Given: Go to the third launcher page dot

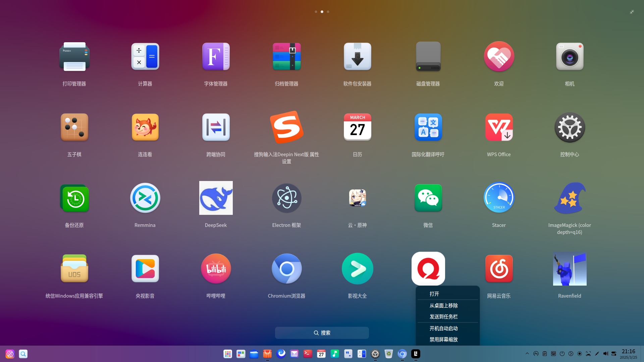Looking at the screenshot, I should tap(328, 12).
